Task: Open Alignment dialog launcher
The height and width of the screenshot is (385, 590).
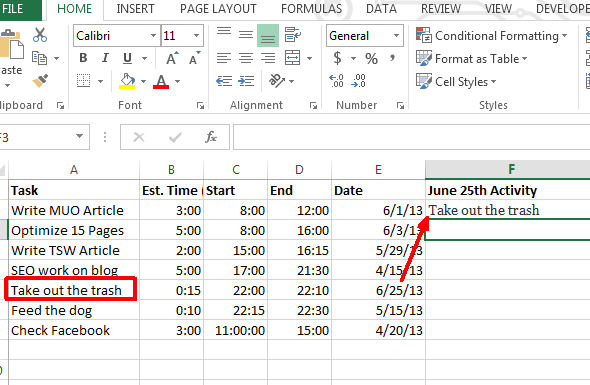Action: (x=313, y=106)
